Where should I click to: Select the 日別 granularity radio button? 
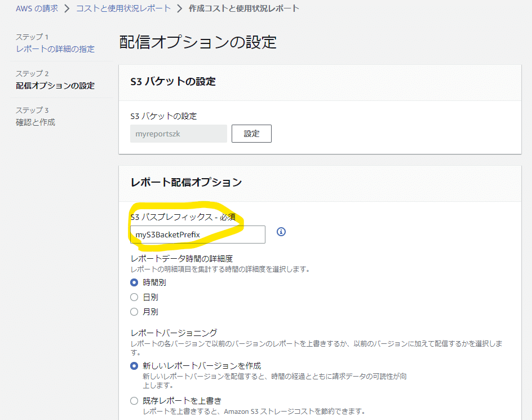coord(134,298)
